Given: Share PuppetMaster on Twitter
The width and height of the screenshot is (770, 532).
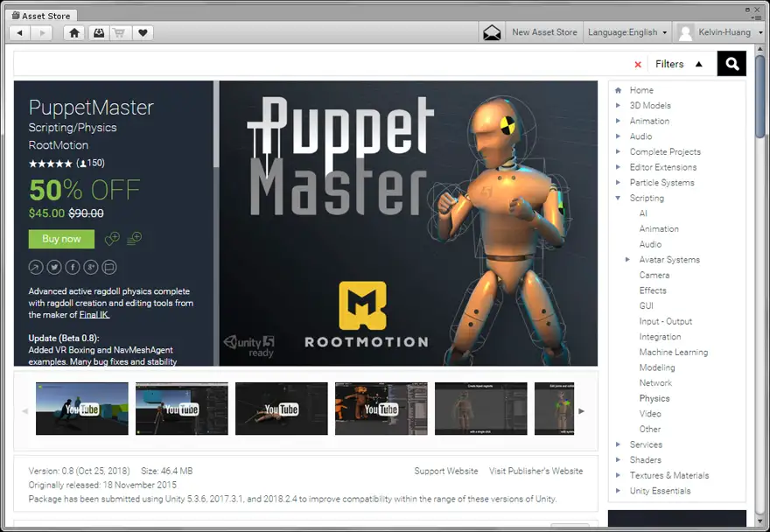Looking at the screenshot, I should pos(54,267).
